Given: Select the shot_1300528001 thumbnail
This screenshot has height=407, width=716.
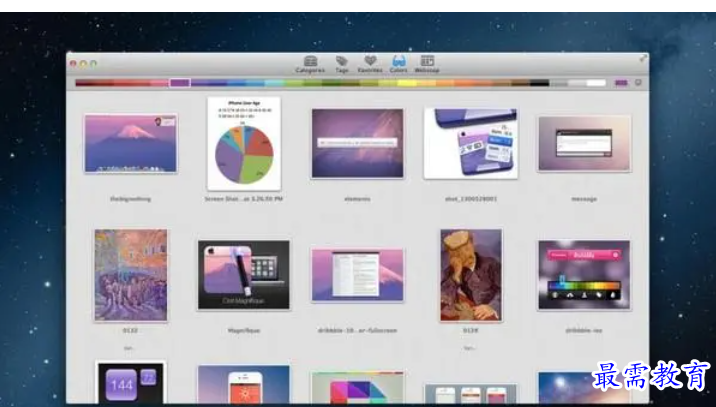Looking at the screenshot, I should (x=471, y=143).
